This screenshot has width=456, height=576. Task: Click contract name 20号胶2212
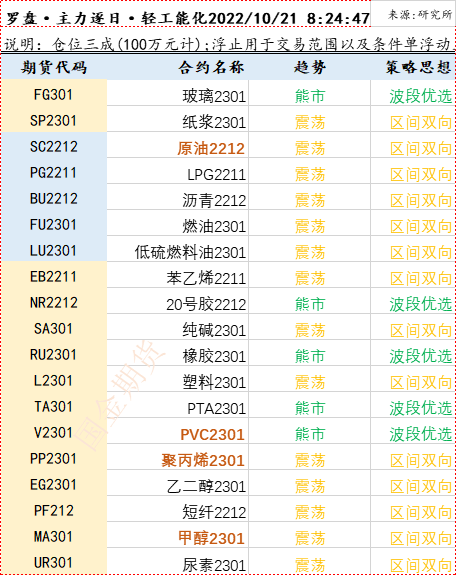click(x=206, y=305)
